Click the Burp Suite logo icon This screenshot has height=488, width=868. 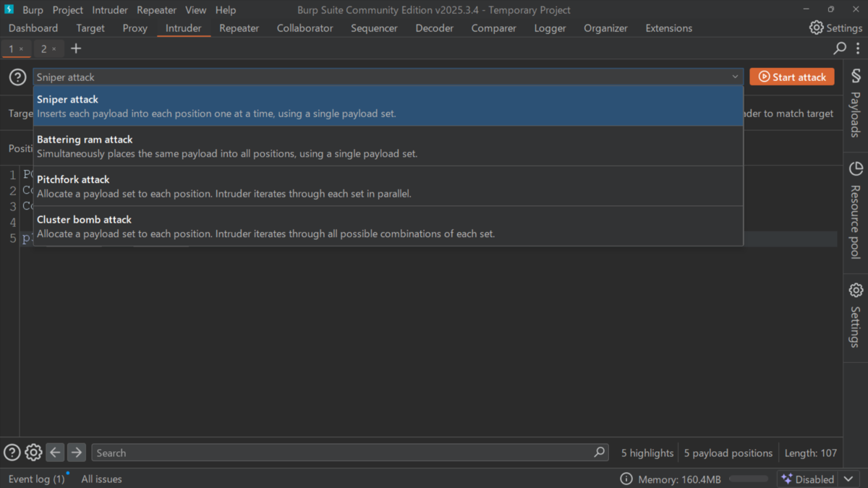click(x=9, y=9)
